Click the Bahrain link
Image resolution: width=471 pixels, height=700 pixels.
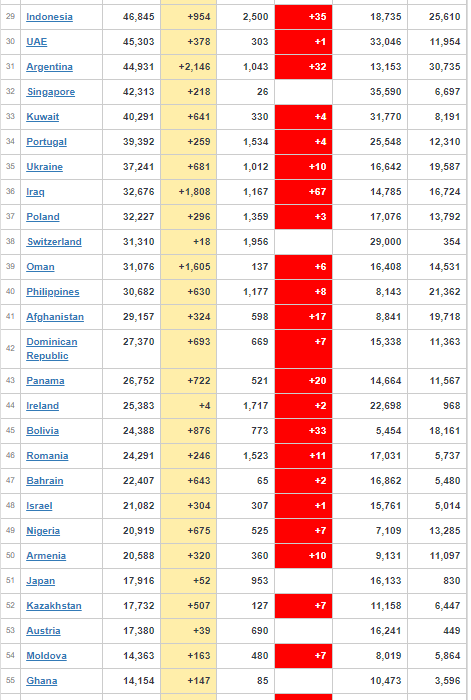click(x=45, y=481)
